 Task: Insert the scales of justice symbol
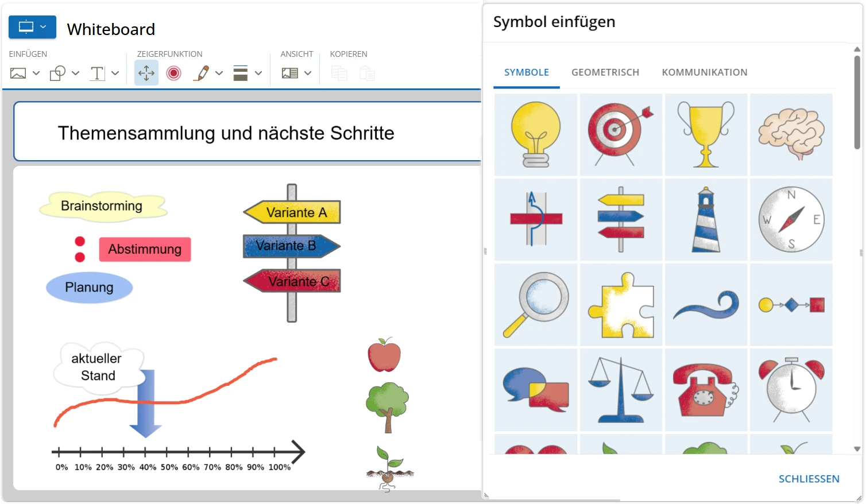click(621, 390)
